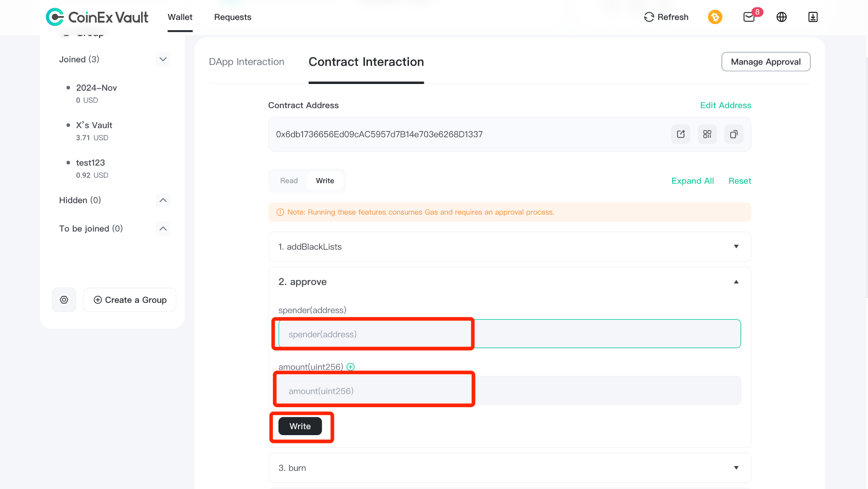Screen dimensions: 868x489
Task: Collapse the Joined (3) group list
Action: (x=163, y=59)
